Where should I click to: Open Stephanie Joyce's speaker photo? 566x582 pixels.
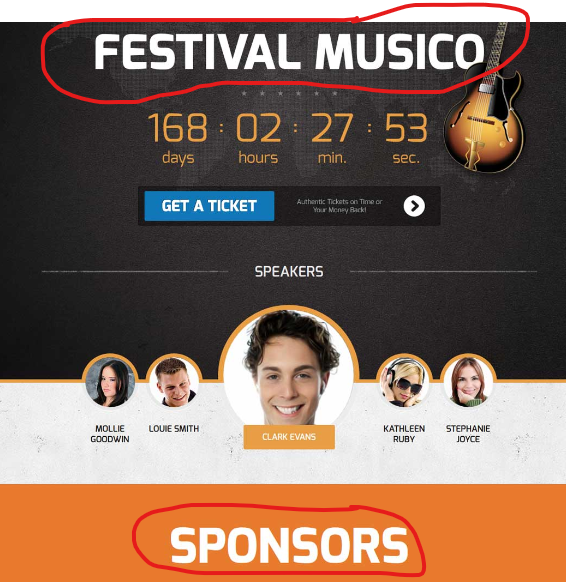coord(468,382)
